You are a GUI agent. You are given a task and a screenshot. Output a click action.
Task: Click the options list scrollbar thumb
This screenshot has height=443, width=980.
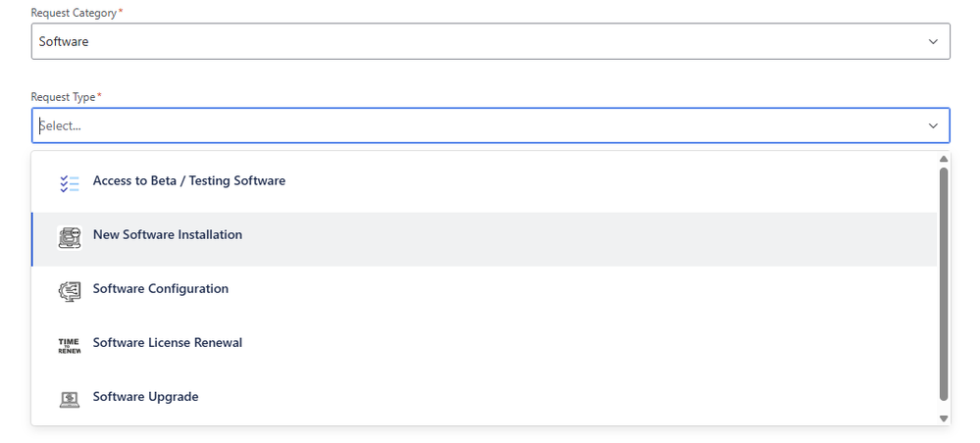(944, 284)
